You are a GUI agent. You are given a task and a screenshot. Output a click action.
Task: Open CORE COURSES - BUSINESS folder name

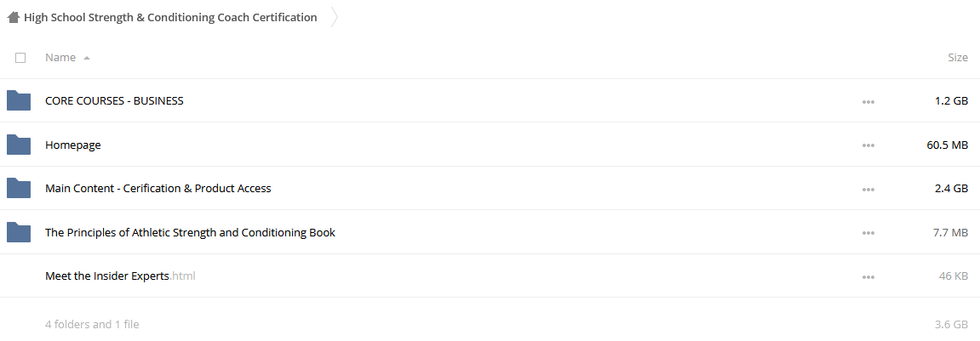[114, 100]
